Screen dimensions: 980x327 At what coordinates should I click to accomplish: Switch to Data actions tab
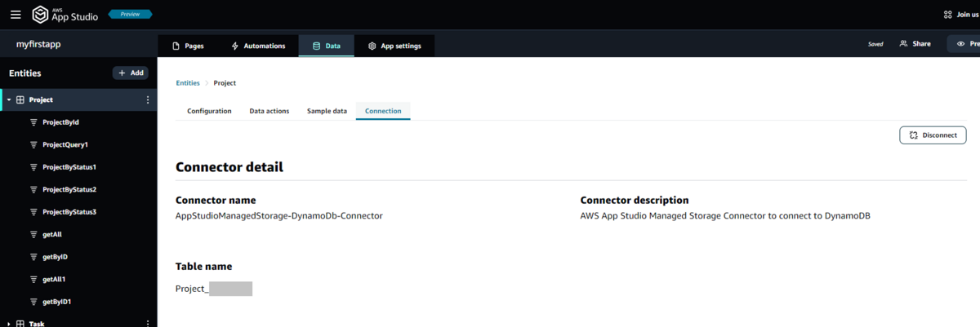[x=269, y=111]
